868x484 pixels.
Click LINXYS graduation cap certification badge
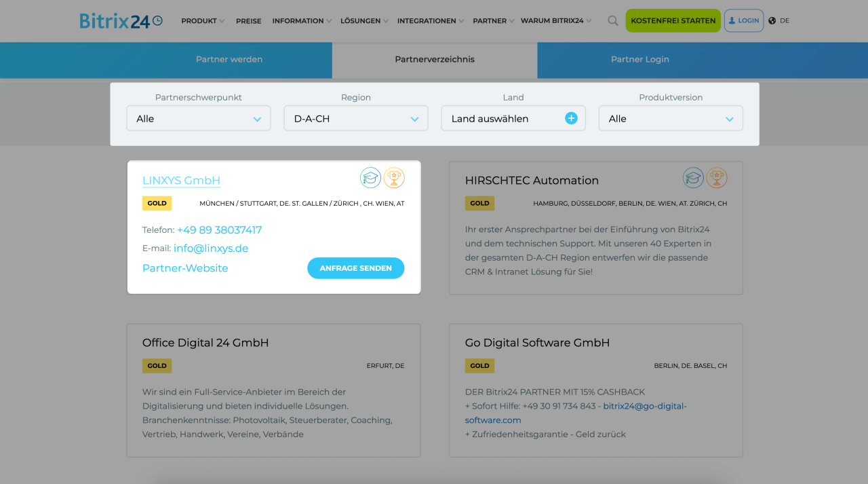tap(370, 178)
